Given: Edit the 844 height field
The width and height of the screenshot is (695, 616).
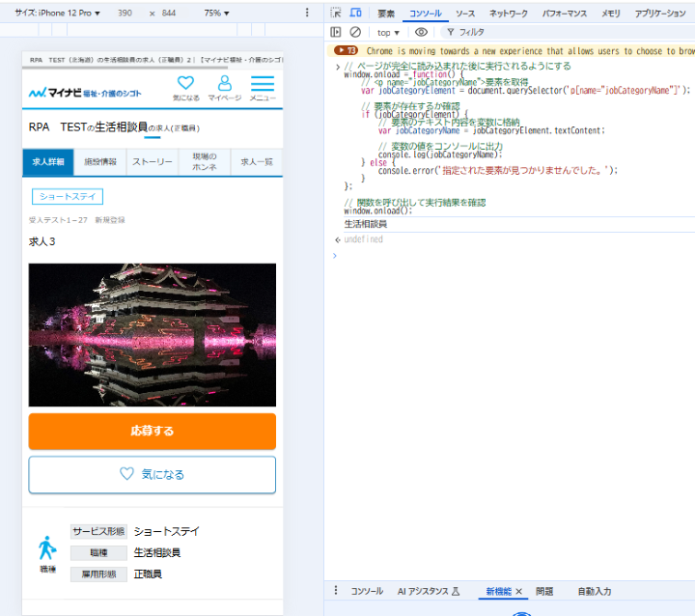Looking at the screenshot, I should click(168, 13).
